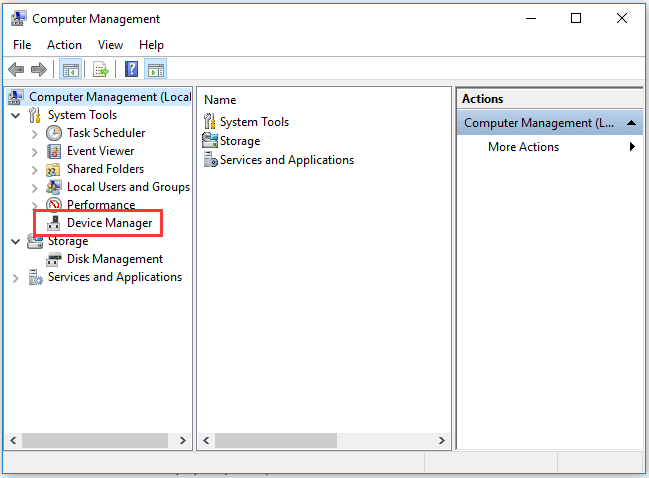
Task: Select Storage in center list
Action: click(x=240, y=141)
